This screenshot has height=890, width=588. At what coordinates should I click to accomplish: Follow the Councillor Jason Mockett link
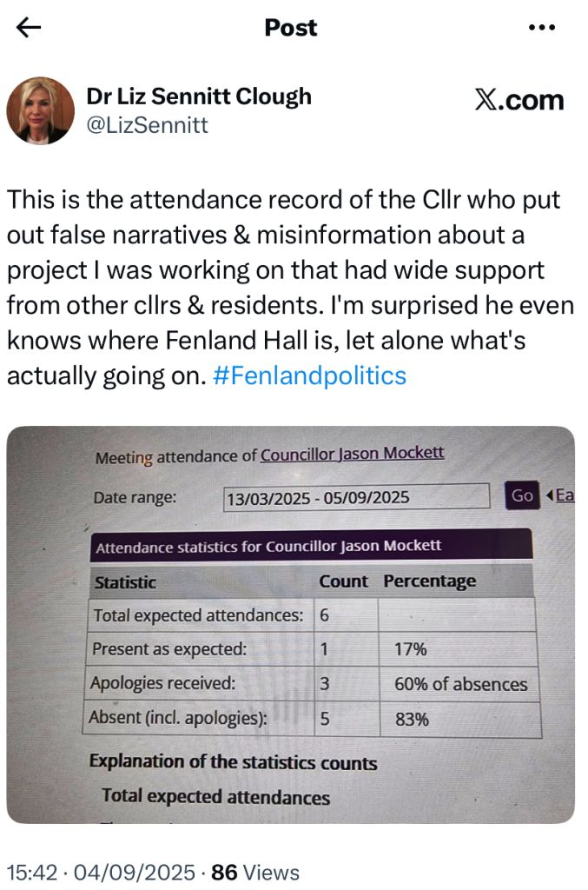coord(352,454)
